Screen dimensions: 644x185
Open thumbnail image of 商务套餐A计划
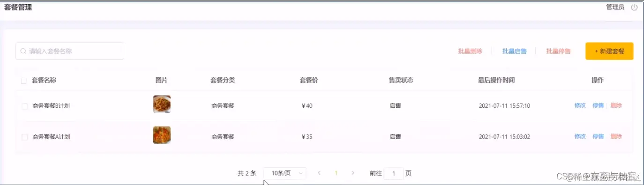(162, 135)
